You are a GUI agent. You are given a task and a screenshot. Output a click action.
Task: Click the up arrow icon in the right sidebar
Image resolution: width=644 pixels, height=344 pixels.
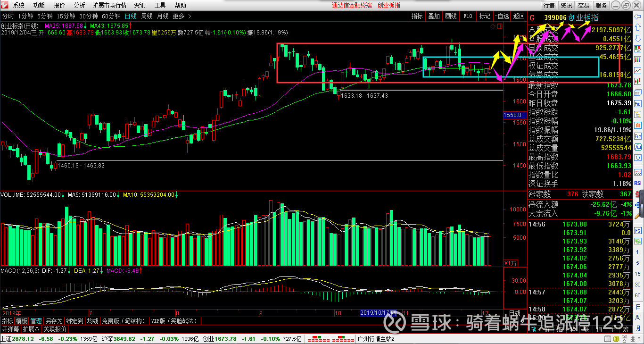tap(638, 27)
